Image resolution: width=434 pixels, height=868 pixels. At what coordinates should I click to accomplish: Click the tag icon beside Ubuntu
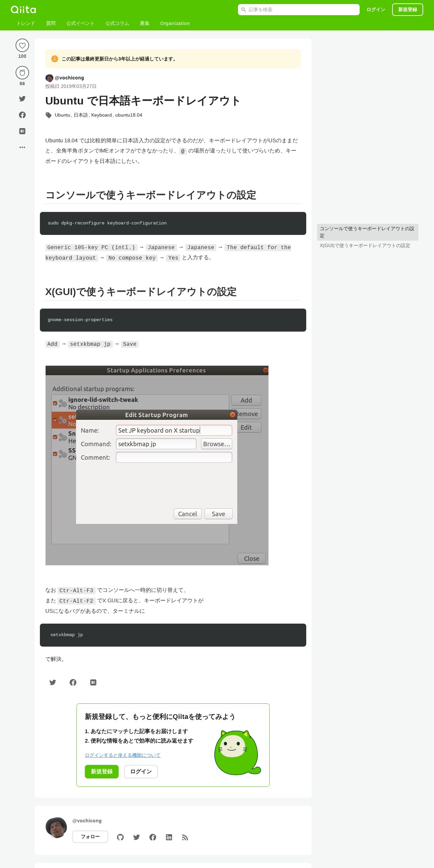[49, 115]
